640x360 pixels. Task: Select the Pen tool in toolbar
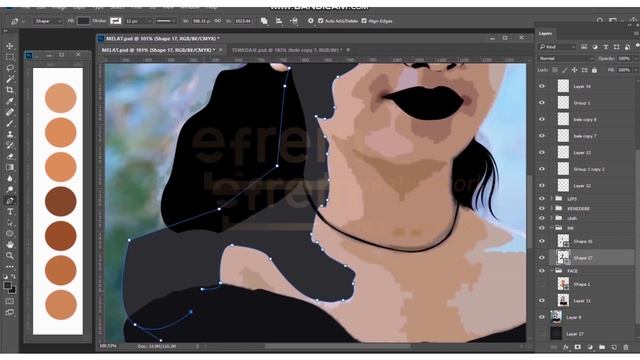pos(10,200)
